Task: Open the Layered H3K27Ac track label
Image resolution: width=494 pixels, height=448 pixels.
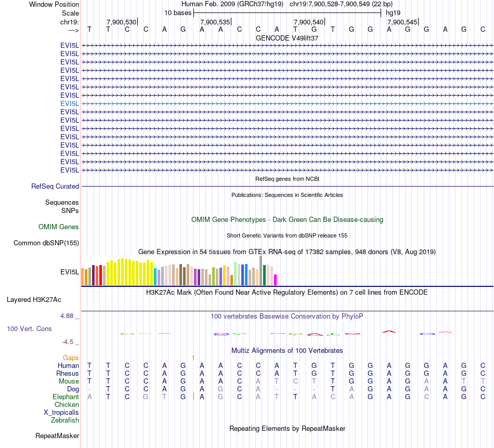Action: tap(34, 300)
